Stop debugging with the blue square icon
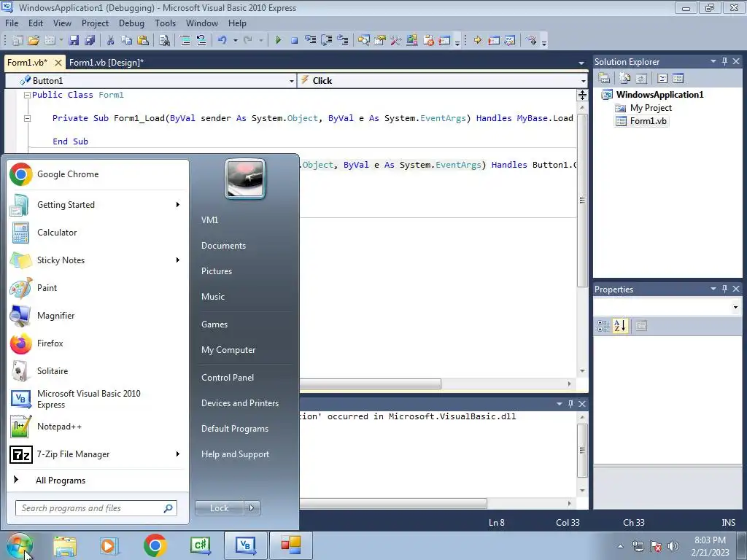 tap(295, 41)
